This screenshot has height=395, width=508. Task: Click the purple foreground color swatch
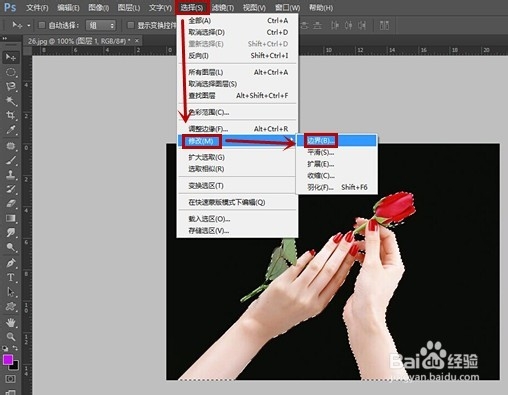[x=8, y=360]
